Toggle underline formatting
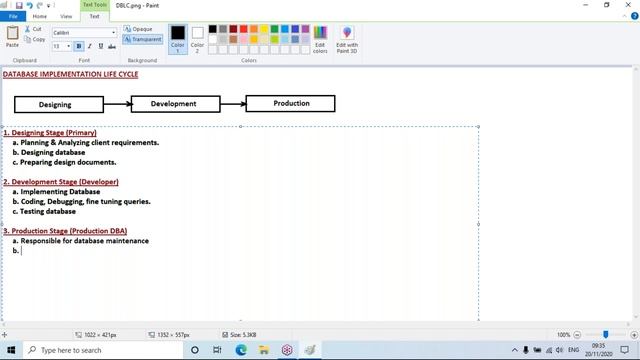This screenshot has width=640, height=360. pyautogui.click(x=101, y=46)
